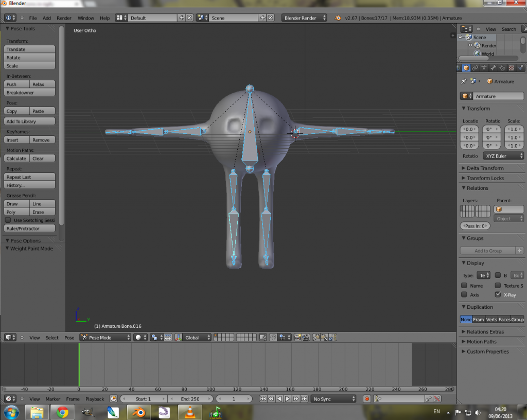This screenshot has height=420, width=527.
Task: Open the Marker menu in timeline
Action: [x=53, y=399]
